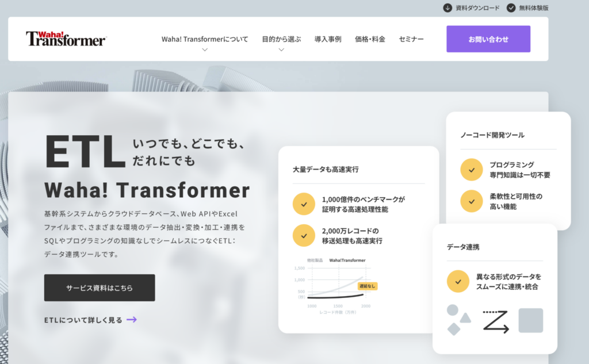Click the download arrow icon beside 資料ダウンロード
This screenshot has width=589, height=364.
click(x=448, y=8)
